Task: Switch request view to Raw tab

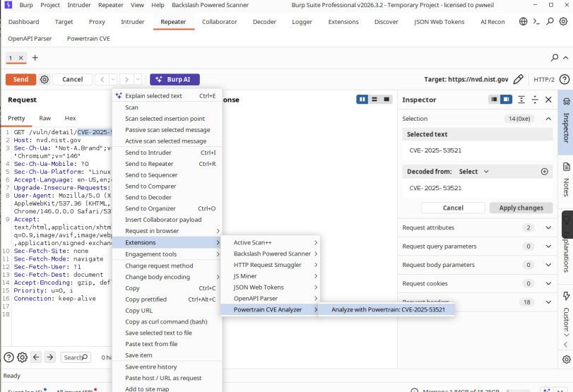Action: point(45,118)
